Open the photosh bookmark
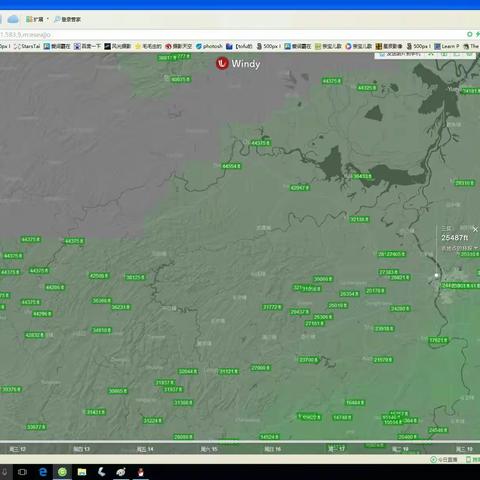Screen dimensions: 480x480 click(x=209, y=46)
